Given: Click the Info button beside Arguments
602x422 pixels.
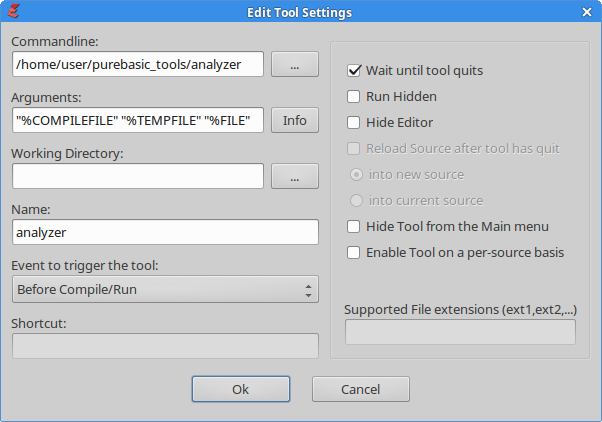Looking at the screenshot, I should pos(295,121).
